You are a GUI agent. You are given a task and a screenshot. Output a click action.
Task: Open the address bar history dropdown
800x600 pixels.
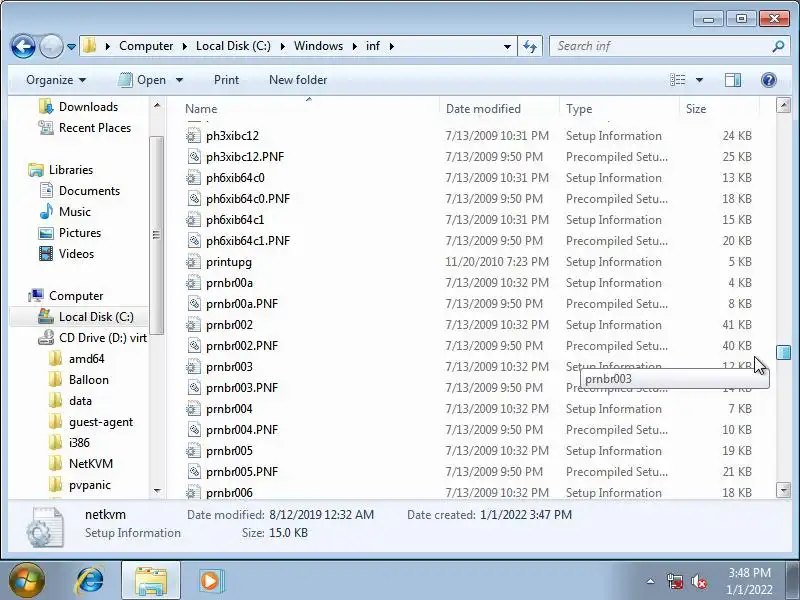[507, 46]
